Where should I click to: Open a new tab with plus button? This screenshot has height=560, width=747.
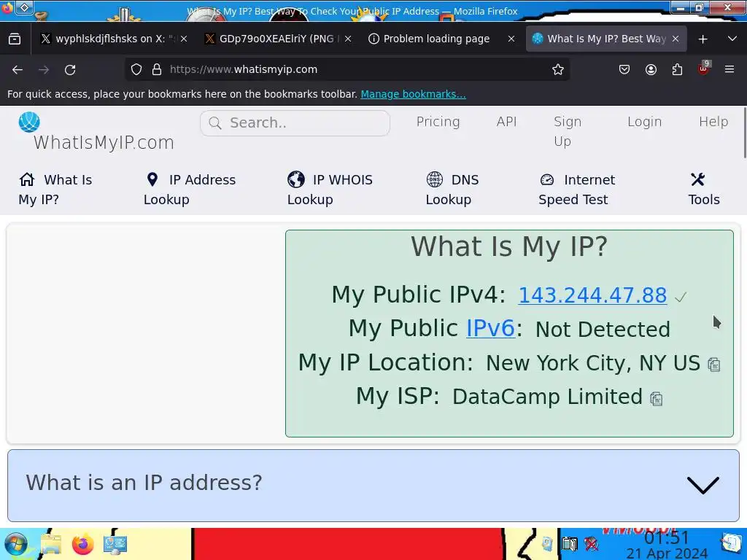coord(703,39)
